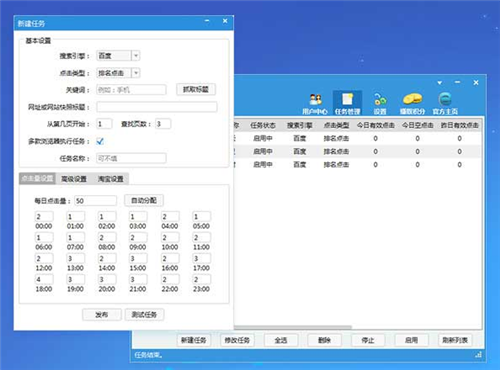Screen dimensions: 500x370
Task: Select the click count field for 23:00
Action: [x=201, y=279]
